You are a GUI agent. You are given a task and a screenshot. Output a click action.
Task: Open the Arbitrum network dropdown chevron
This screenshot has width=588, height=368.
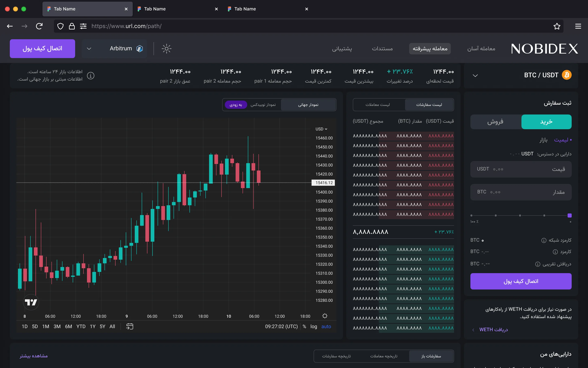[89, 49]
